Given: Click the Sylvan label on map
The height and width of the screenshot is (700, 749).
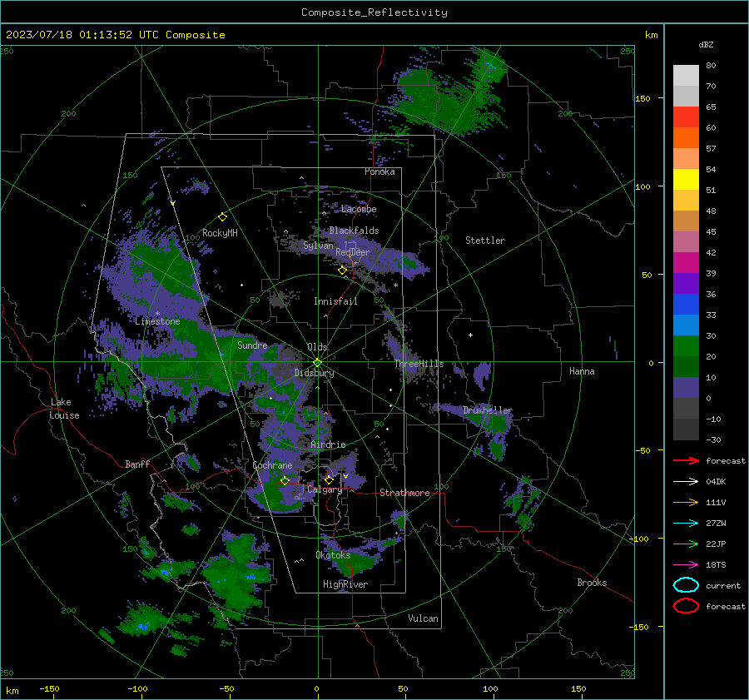Looking at the screenshot, I should (318, 246).
